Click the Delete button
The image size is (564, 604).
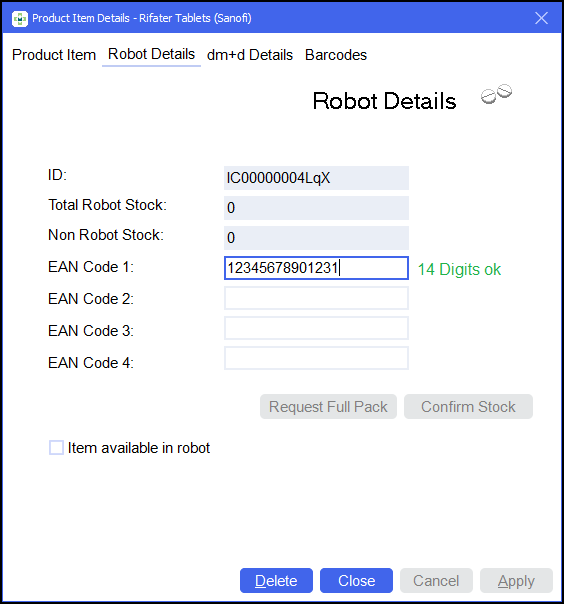coord(276,581)
